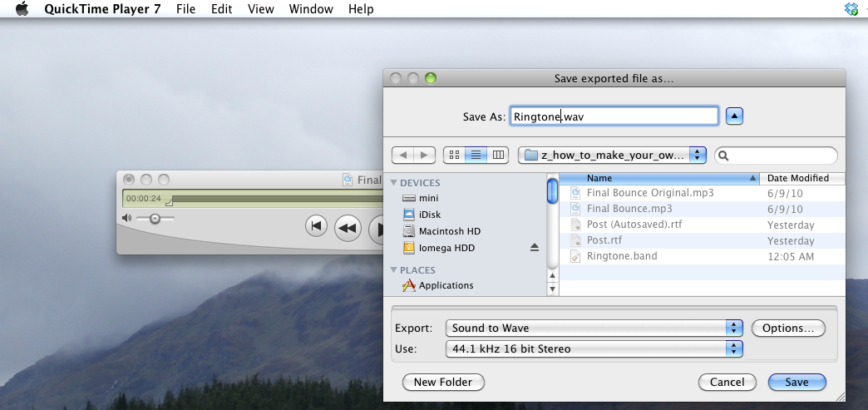Switch to column view mode
Image resolution: width=868 pixels, height=410 pixels.
click(x=498, y=155)
